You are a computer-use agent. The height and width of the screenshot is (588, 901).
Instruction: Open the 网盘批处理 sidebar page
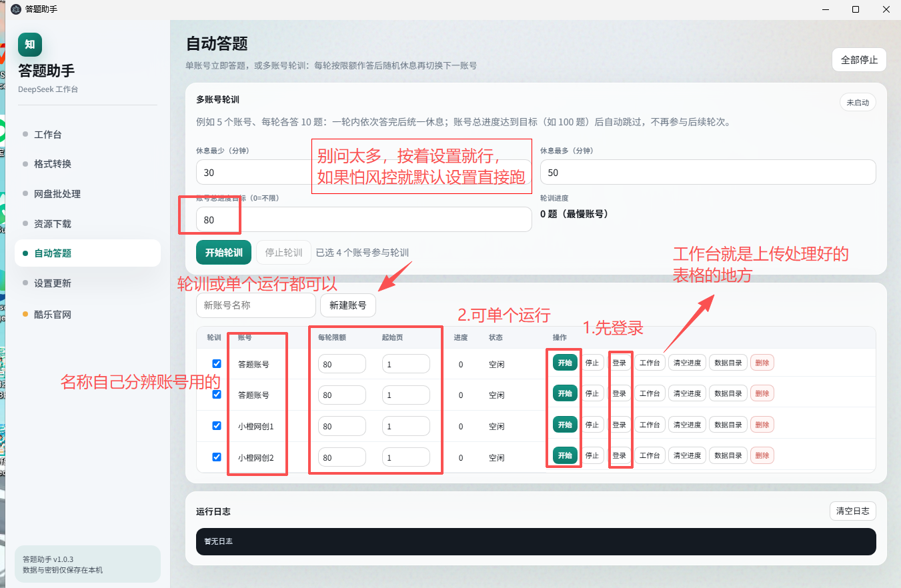(87, 194)
